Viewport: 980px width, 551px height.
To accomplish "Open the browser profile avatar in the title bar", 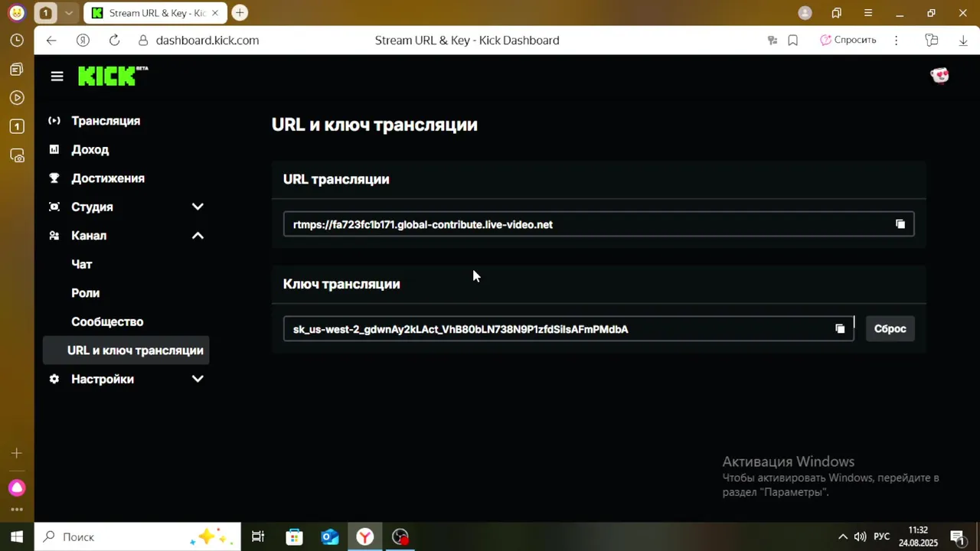I will [x=805, y=13].
